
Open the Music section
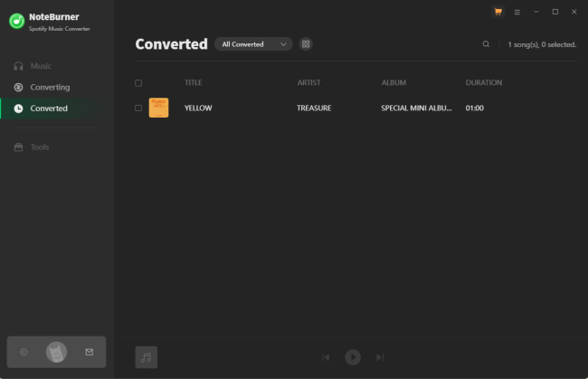(41, 66)
